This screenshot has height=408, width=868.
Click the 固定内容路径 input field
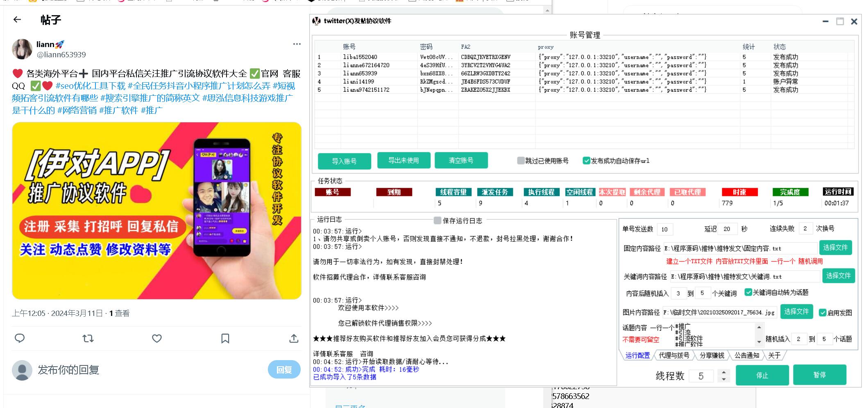click(740, 248)
